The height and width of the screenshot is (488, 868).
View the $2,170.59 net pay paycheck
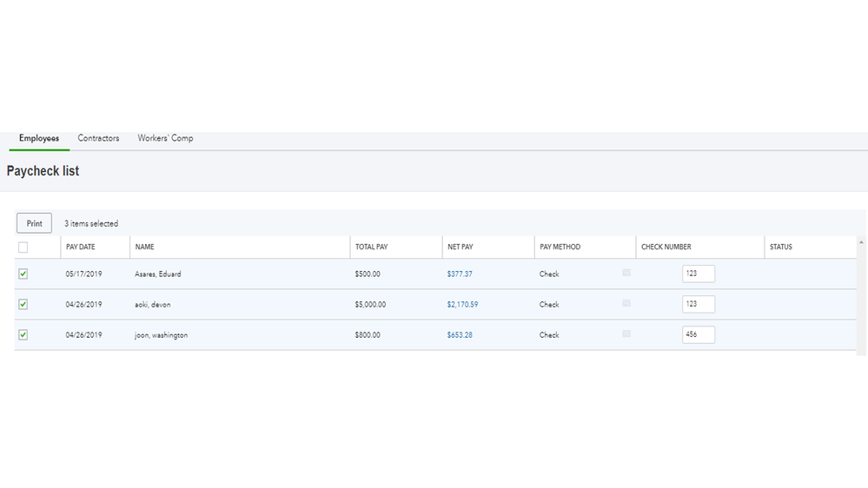[x=462, y=305]
